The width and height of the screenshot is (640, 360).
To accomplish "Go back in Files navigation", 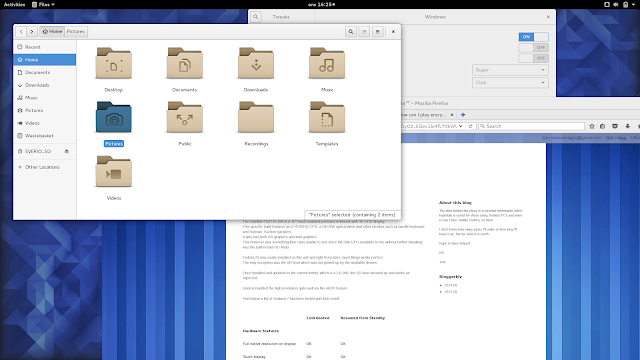I will [x=21, y=31].
